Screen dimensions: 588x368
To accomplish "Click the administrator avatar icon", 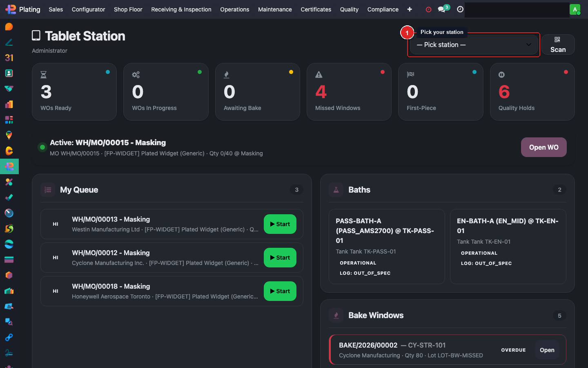I will pos(575,9).
